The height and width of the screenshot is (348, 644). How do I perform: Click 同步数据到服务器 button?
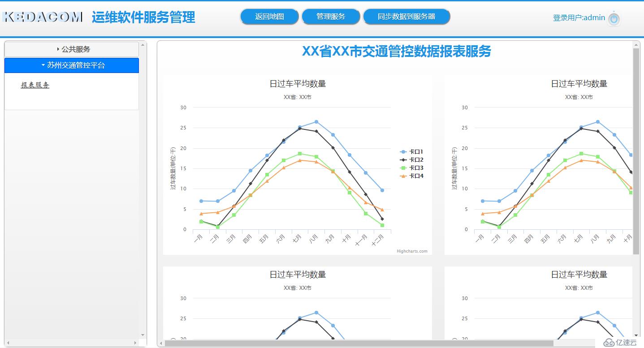406,17
